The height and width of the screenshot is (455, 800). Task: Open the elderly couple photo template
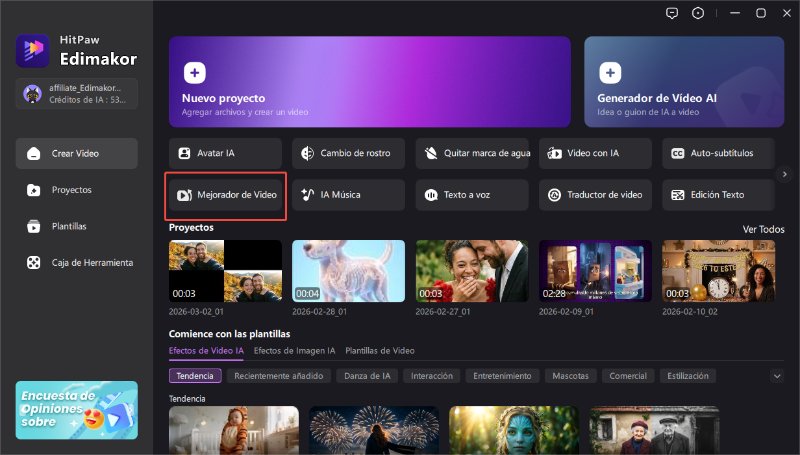654,430
